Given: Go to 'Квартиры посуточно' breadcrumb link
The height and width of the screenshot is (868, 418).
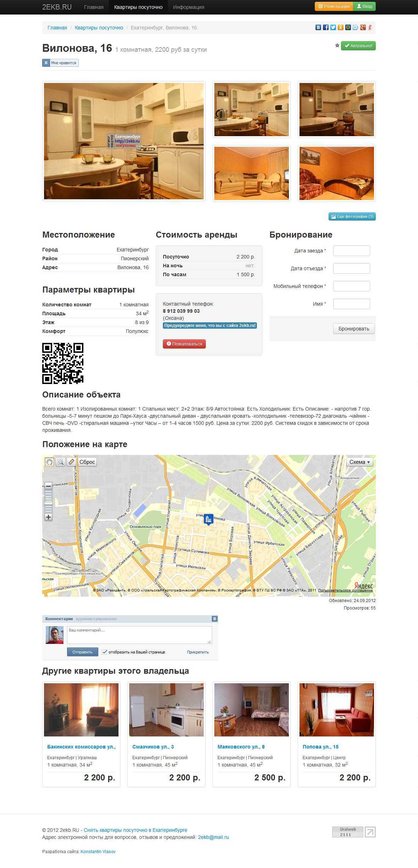Looking at the screenshot, I should coord(99,28).
